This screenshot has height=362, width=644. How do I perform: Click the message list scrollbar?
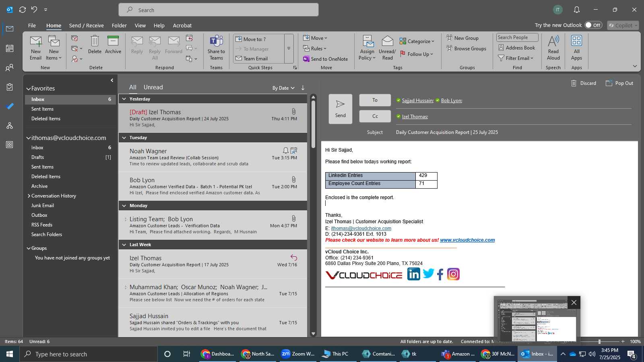314,125
